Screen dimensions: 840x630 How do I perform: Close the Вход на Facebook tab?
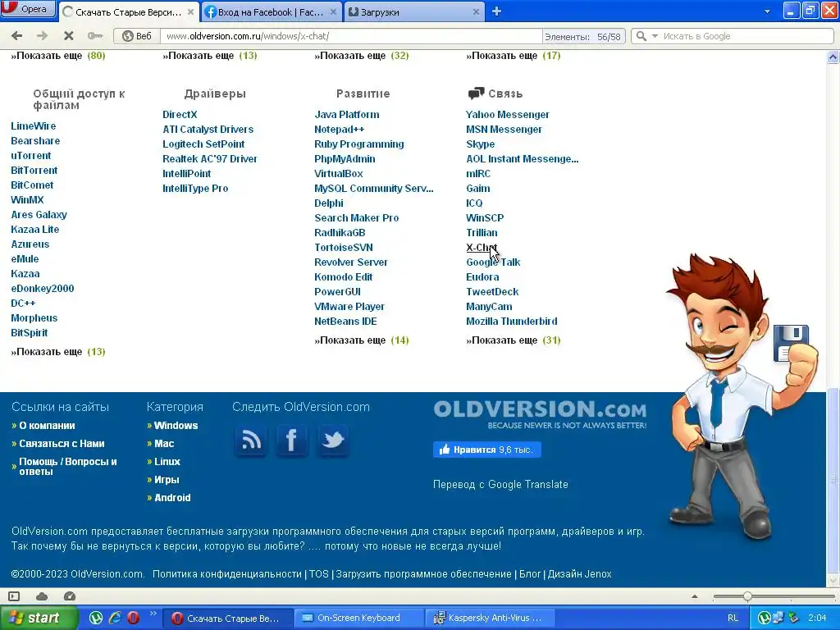click(333, 11)
